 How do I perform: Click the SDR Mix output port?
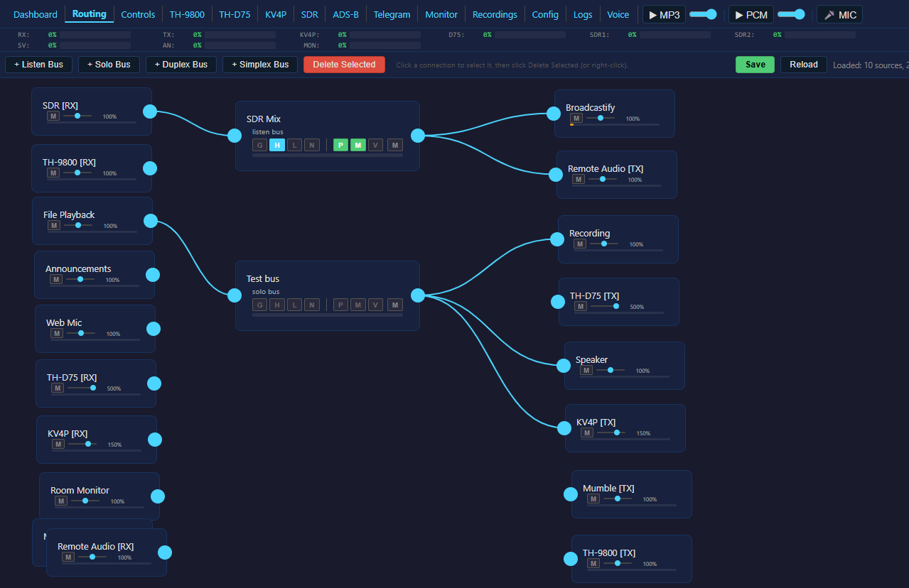(x=418, y=136)
